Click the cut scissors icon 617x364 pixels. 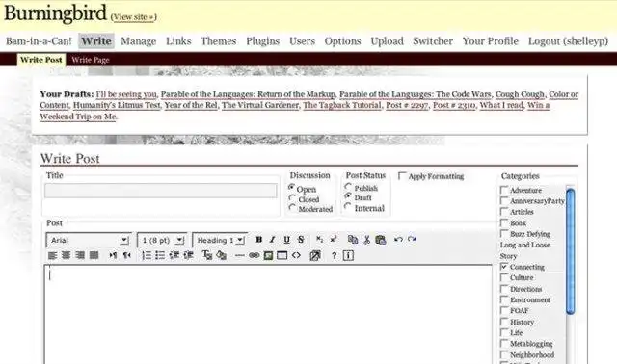[366, 240]
